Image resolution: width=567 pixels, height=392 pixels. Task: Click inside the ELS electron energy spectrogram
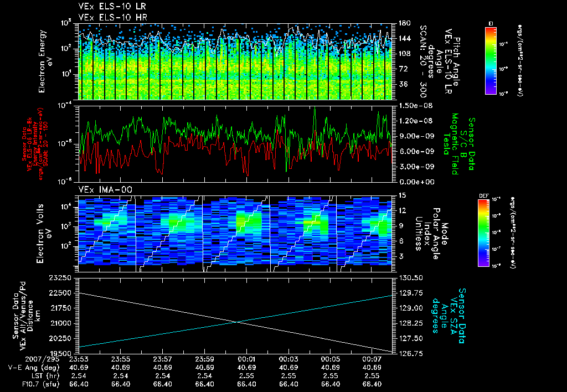click(235, 61)
